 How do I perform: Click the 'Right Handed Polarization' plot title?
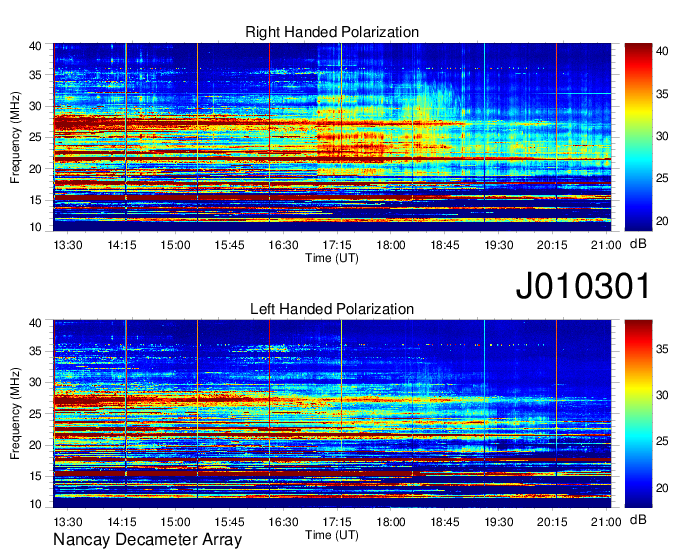[x=332, y=32]
